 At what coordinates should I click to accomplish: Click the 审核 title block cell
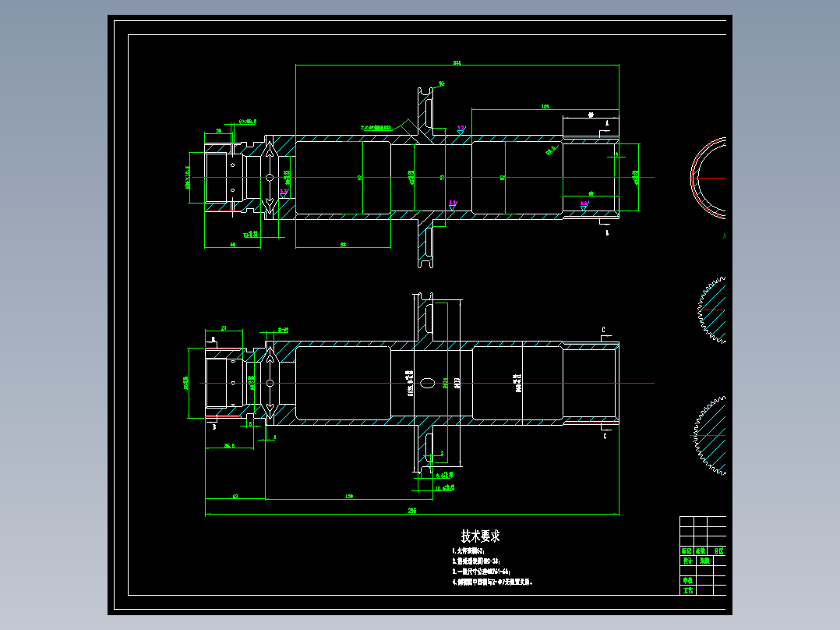[x=687, y=580]
